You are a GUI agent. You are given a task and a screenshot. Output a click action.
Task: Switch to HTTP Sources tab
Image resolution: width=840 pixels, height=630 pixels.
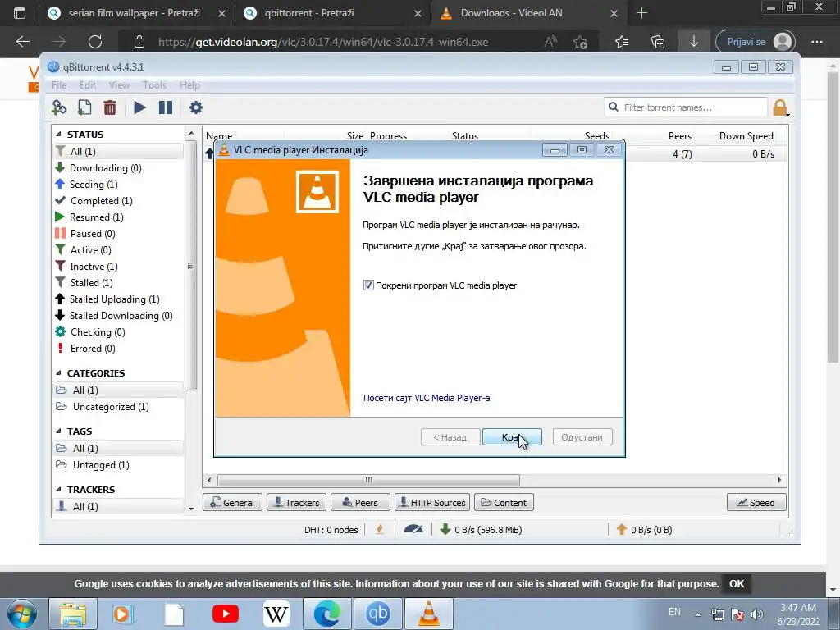pos(432,503)
